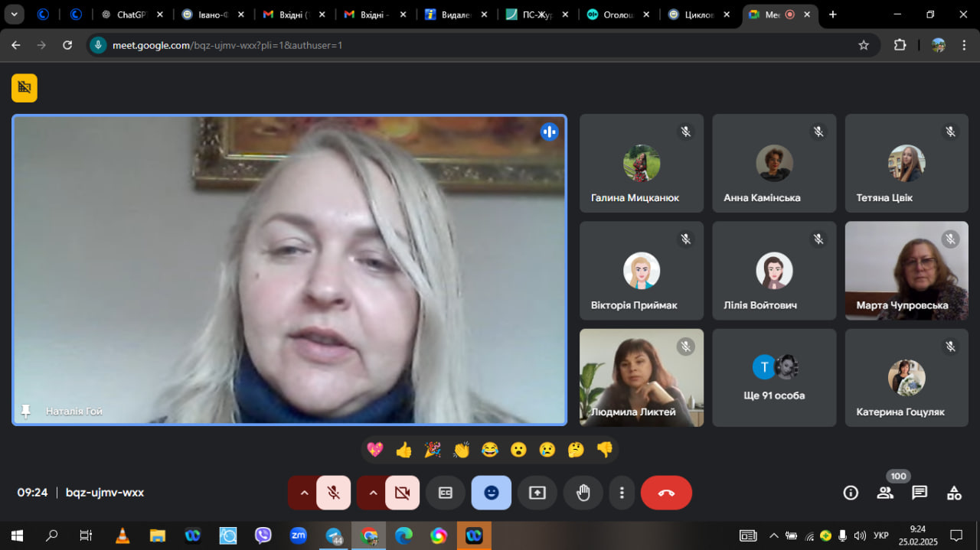Image resolution: width=980 pixels, height=550 pixels.
Task: Unmute the microphone toggle
Action: pyautogui.click(x=334, y=493)
